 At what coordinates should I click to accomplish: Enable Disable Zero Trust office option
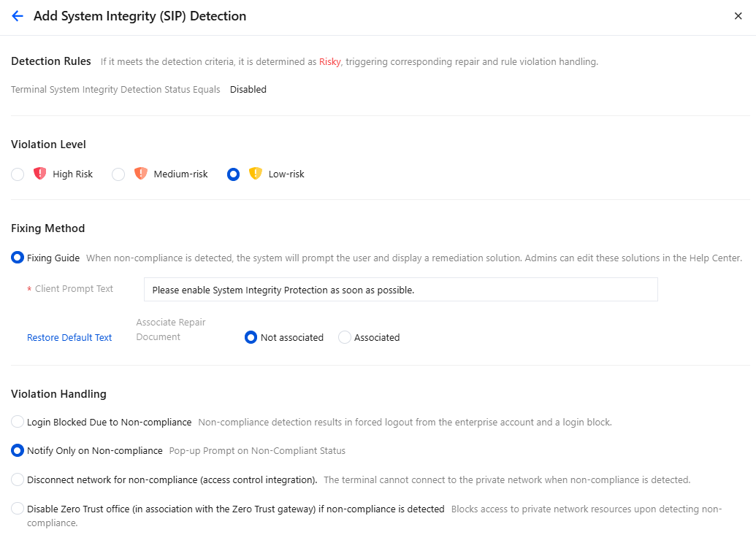pyautogui.click(x=18, y=509)
